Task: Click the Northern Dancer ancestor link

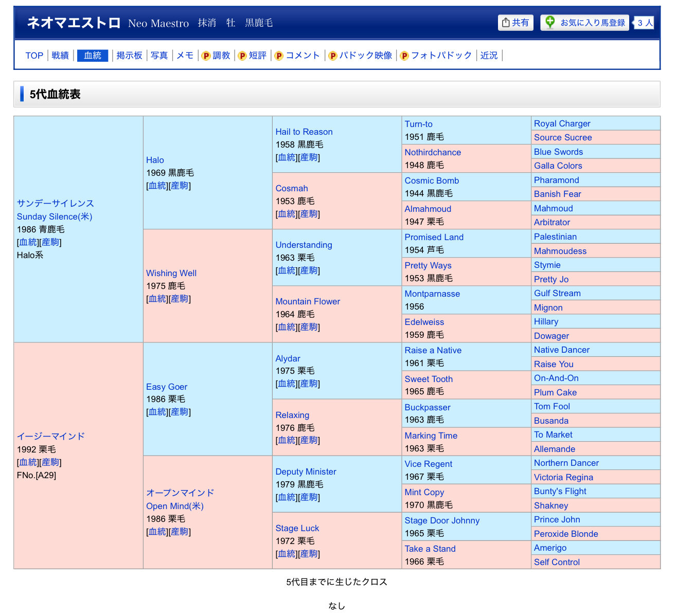Action: click(566, 463)
